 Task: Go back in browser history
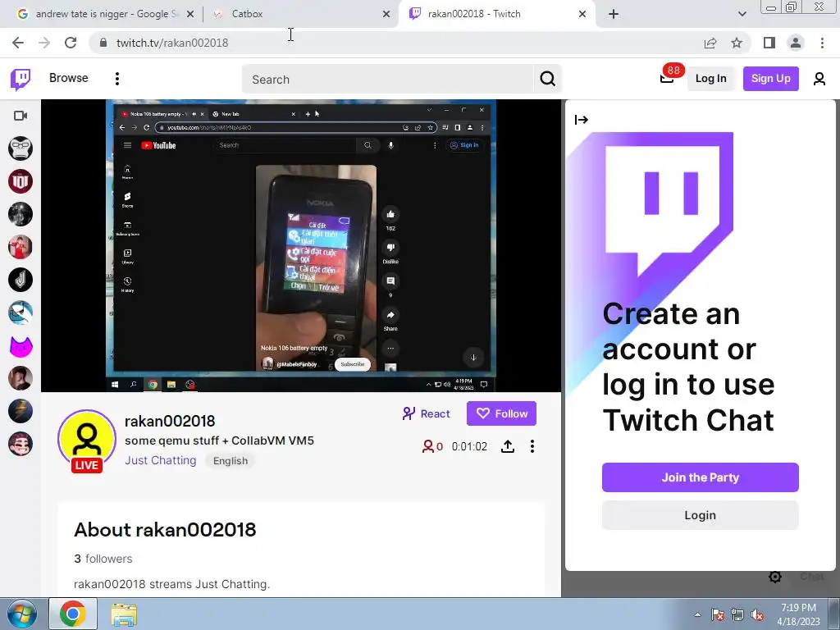click(x=18, y=43)
